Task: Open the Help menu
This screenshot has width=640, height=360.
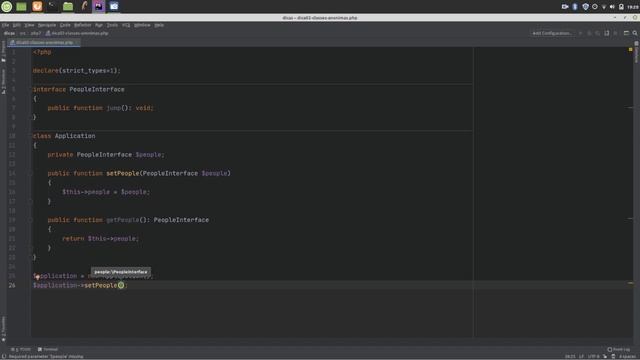Action: click(159, 25)
